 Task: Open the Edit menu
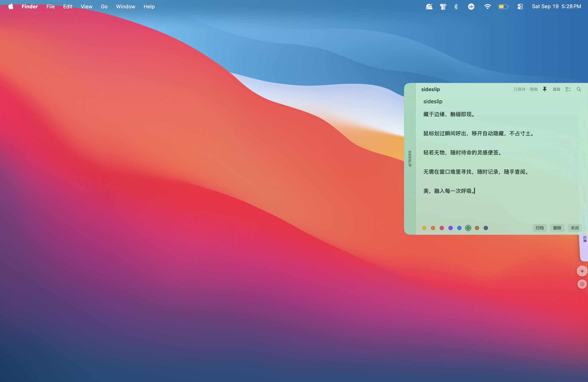(x=68, y=7)
